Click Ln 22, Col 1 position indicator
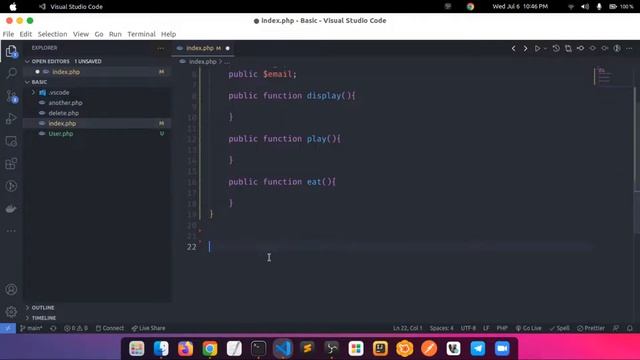Viewport: 640px width, 360px height. (x=407, y=328)
